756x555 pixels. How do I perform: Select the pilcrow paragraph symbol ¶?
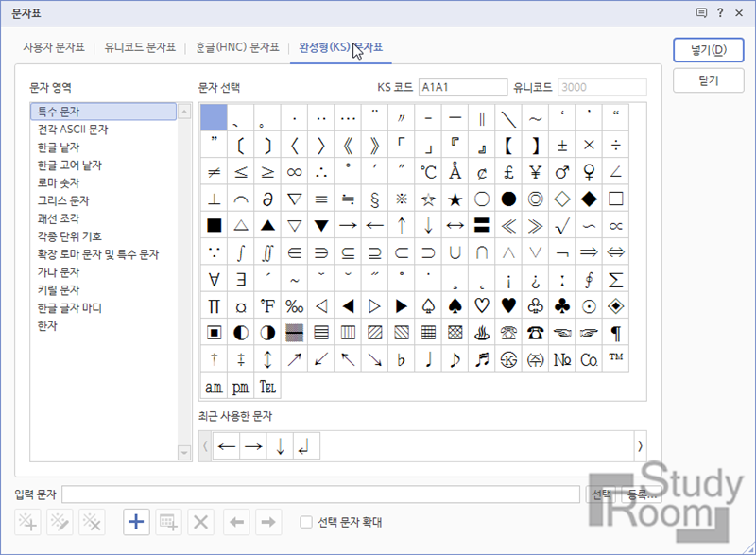click(616, 332)
